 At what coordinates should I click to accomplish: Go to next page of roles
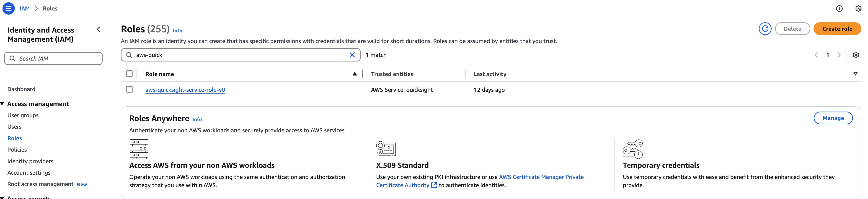click(839, 55)
